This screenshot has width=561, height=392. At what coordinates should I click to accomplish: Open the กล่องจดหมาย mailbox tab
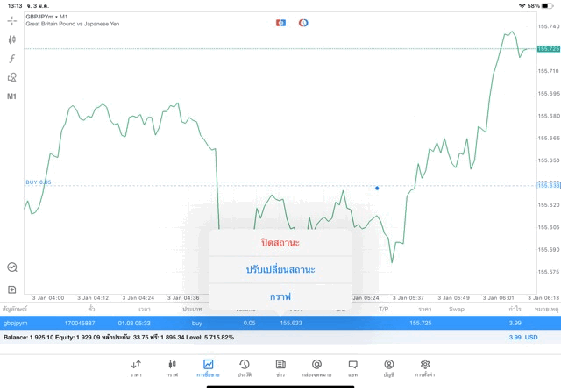(316, 367)
